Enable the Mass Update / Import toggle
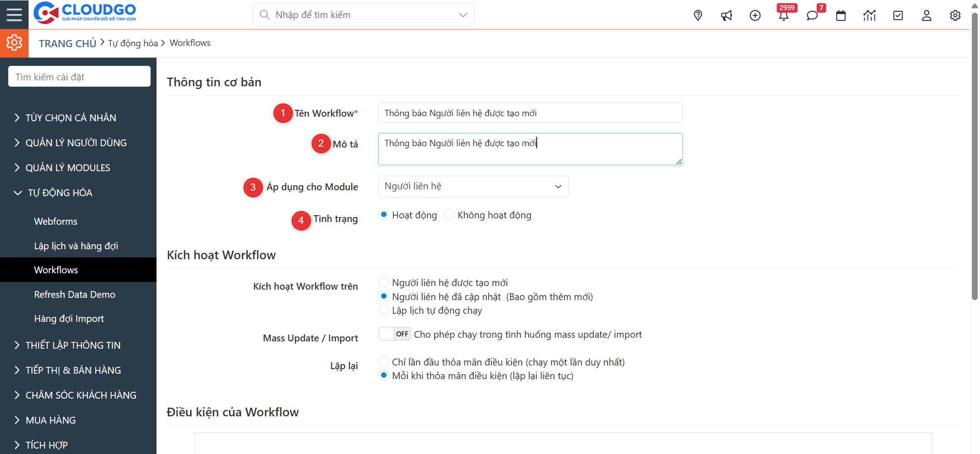 (394, 334)
